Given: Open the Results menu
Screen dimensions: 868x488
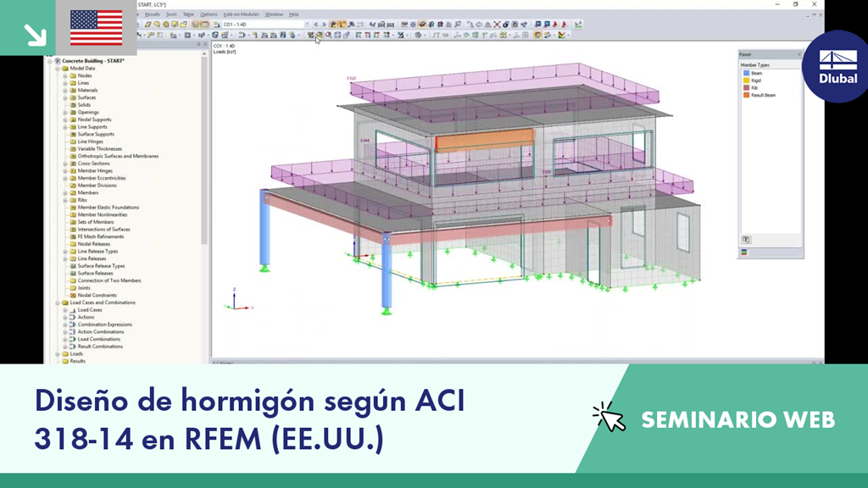Looking at the screenshot, I should point(153,14).
